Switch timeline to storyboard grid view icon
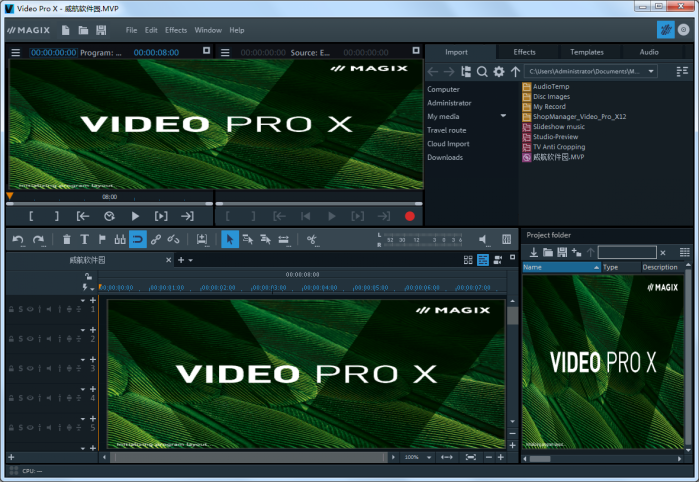Image resolution: width=699 pixels, height=482 pixels. click(468, 260)
